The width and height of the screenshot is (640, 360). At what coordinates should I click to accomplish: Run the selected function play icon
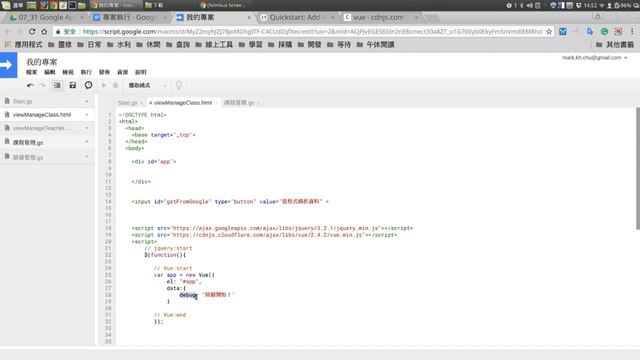[x=104, y=85]
